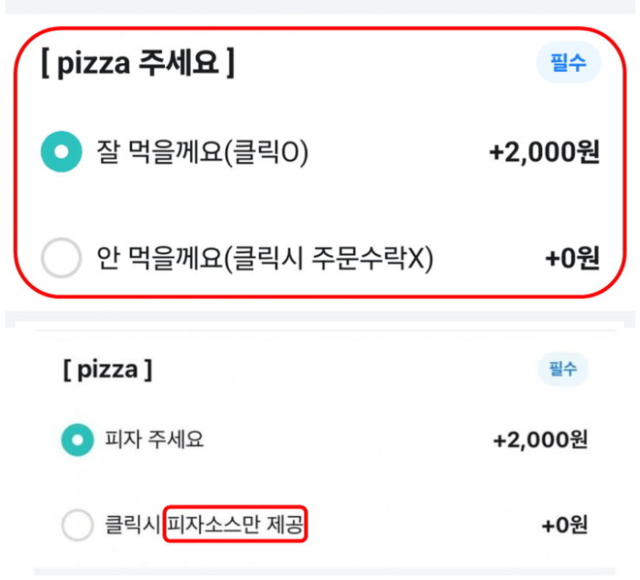Click the 필수 badge in the [ pizza ] section
This screenshot has width=640, height=580.
coord(563,369)
